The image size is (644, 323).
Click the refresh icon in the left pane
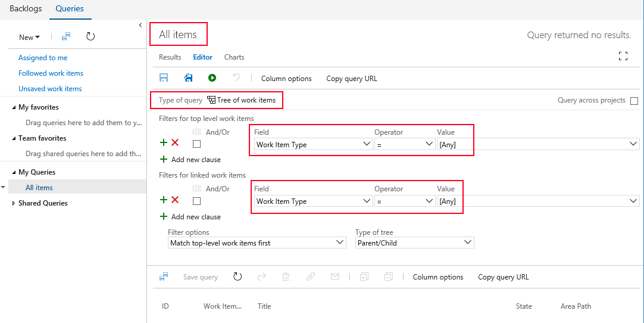(90, 37)
